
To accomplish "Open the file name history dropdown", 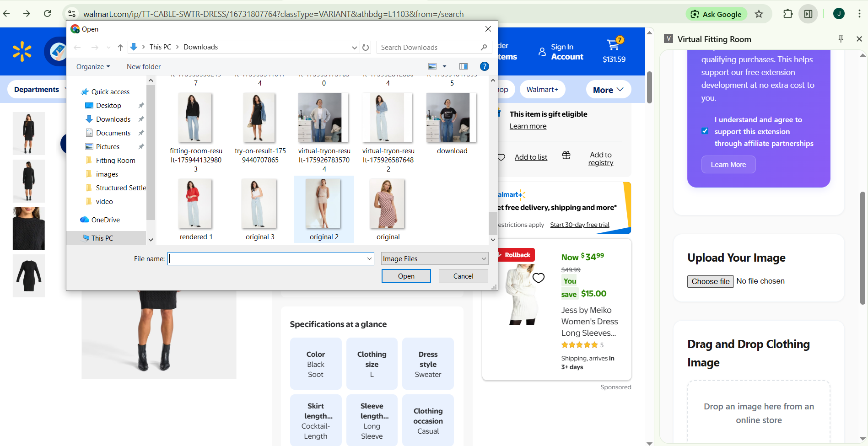I will (x=369, y=259).
